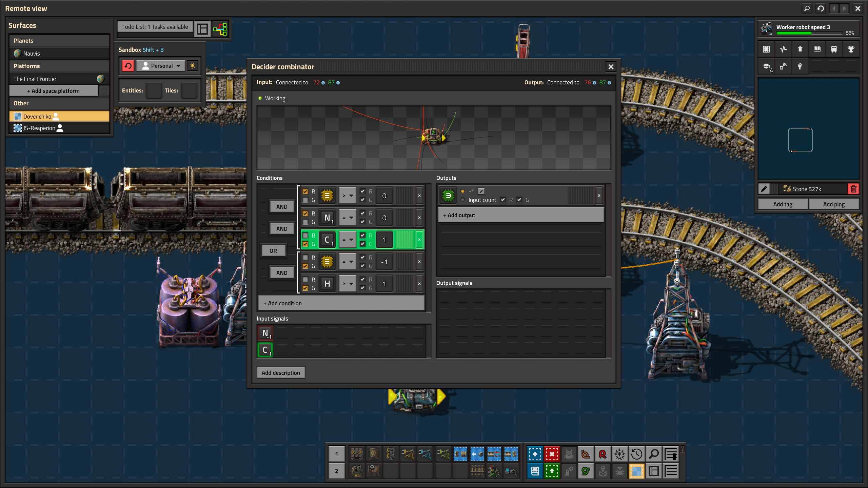This screenshot has width=868, height=488.
Task: Open the search in Remote view title bar
Action: pos(807,8)
